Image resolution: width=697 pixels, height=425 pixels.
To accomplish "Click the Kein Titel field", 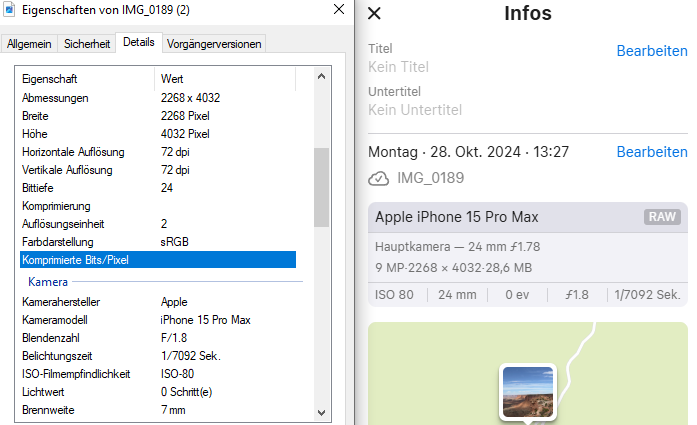I will [x=399, y=67].
